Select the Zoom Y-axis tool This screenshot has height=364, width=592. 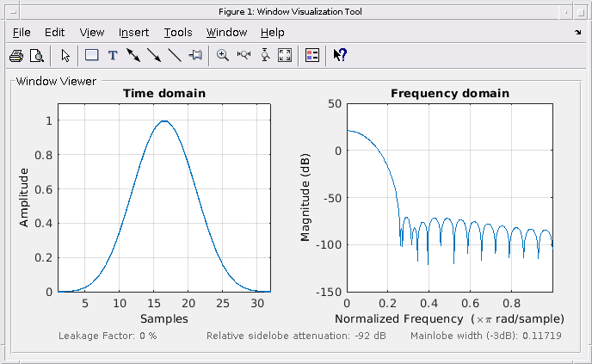click(265, 55)
